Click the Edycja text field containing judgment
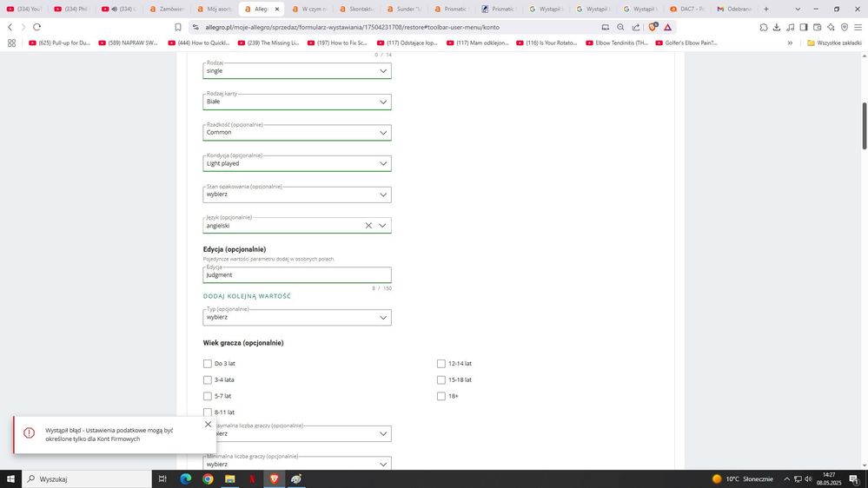868x488 pixels. [x=296, y=274]
